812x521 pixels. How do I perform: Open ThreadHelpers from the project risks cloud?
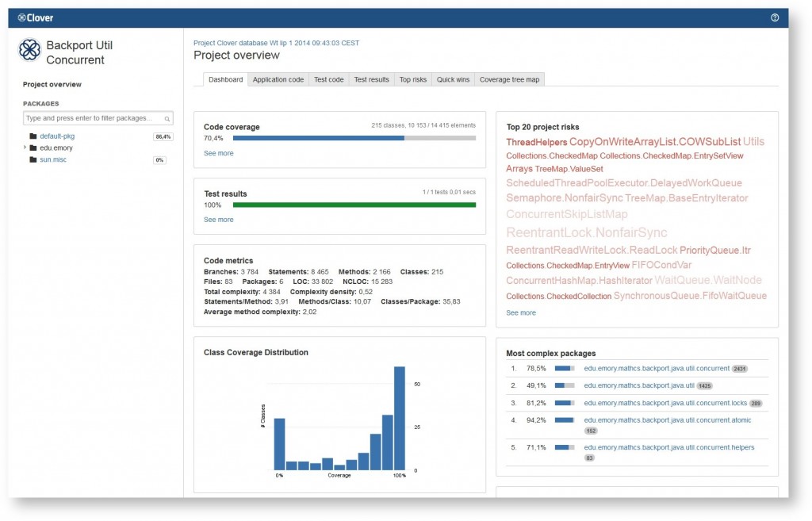(x=535, y=141)
